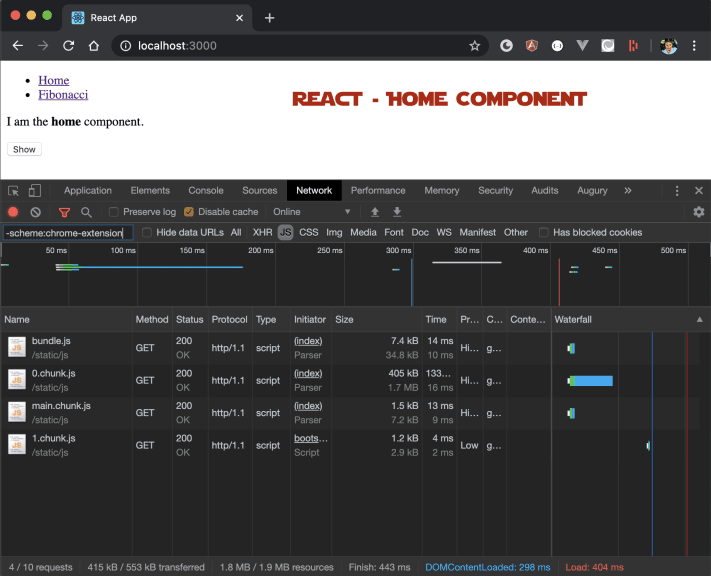The image size is (711, 576).
Task: Import a HAR file with the upload arrow
Action: coord(375,212)
